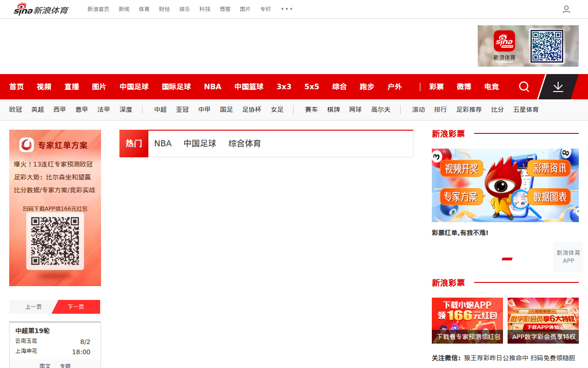
Task: Open 云南玉昆 team name
Action: (x=26, y=341)
